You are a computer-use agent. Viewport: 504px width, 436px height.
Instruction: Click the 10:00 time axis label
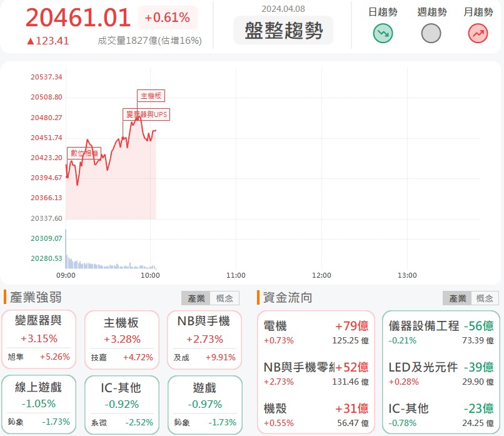150,275
